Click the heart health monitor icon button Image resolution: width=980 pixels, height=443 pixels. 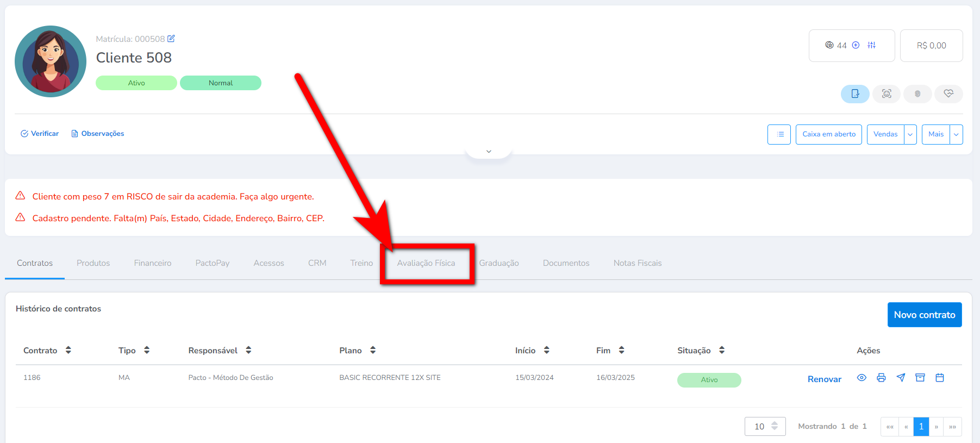point(948,93)
